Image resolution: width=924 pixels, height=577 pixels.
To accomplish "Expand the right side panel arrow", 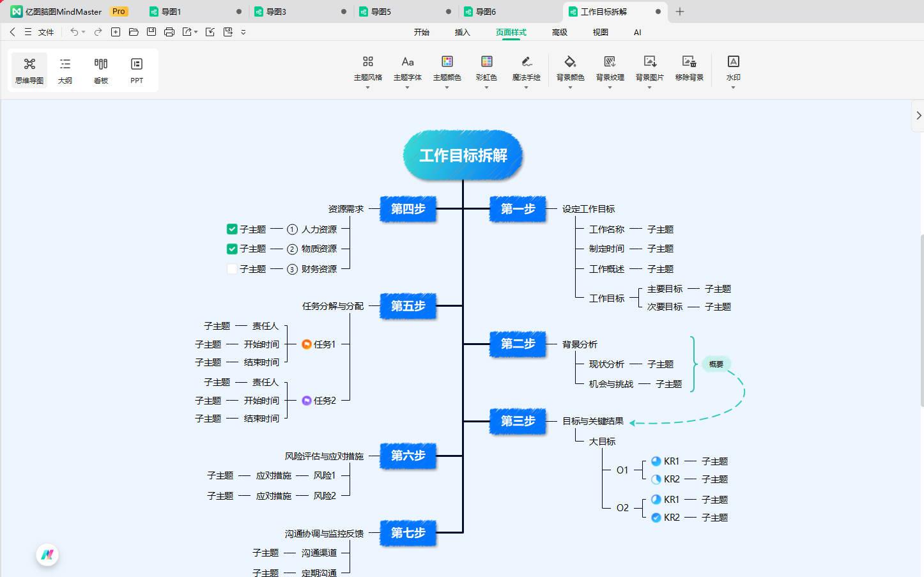I will pos(919,116).
